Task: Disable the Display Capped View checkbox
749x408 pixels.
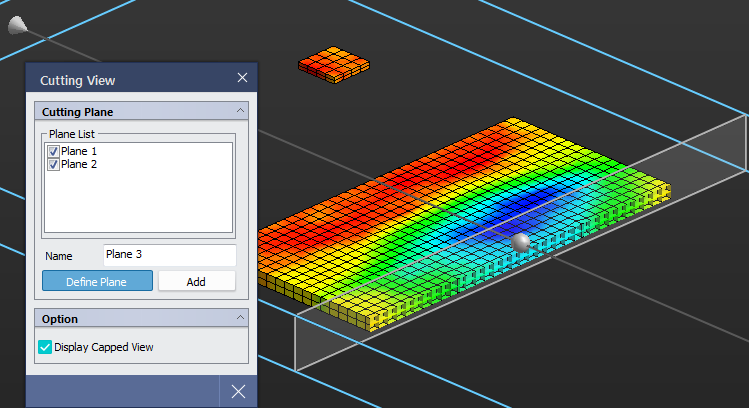Action: 45,347
